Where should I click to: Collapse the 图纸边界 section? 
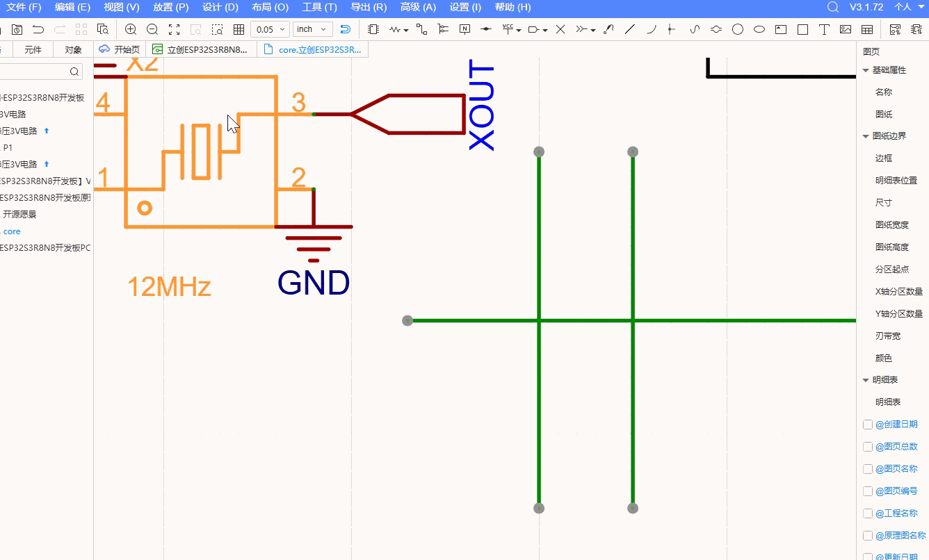pos(866,136)
